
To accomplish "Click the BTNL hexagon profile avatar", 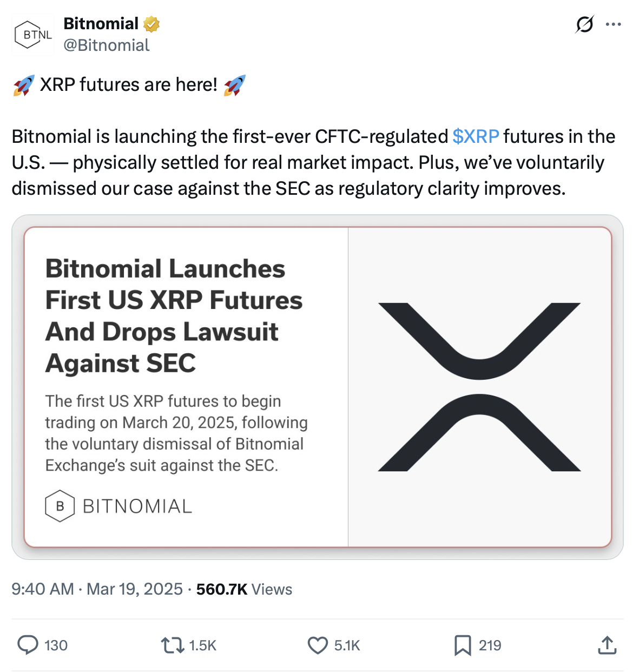I will pos(33,34).
